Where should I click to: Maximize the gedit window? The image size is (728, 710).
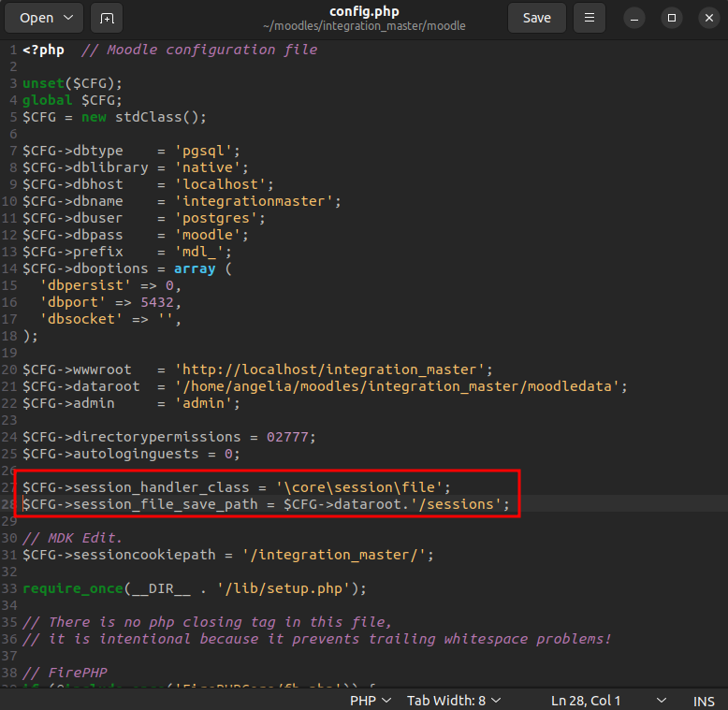tap(671, 18)
